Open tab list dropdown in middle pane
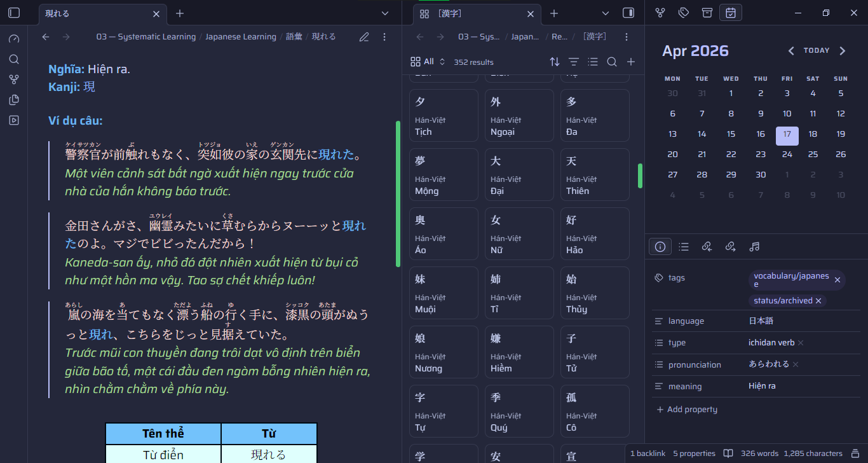 [x=606, y=13]
